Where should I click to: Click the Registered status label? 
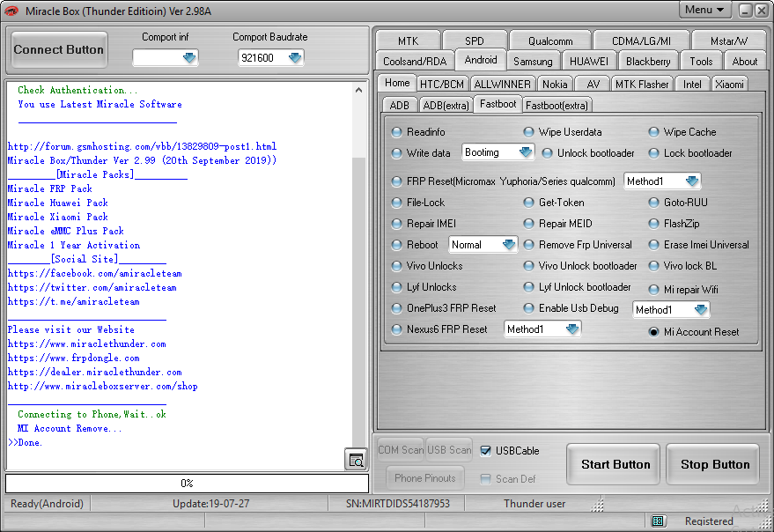pos(709,521)
